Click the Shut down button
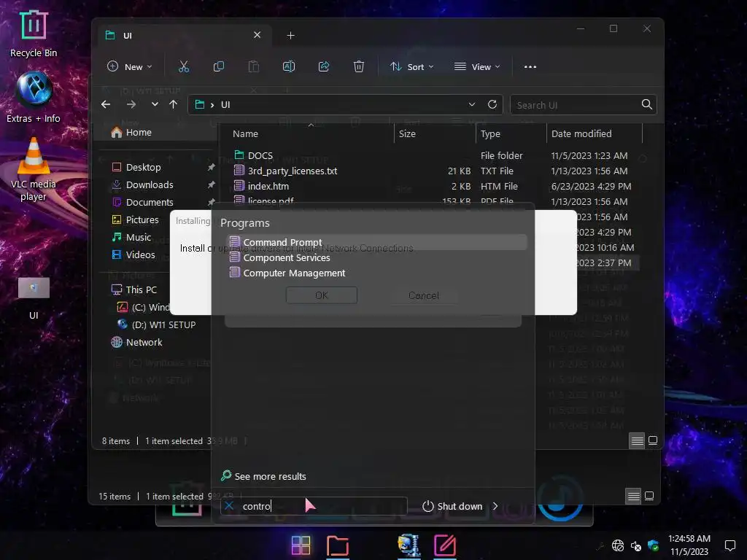This screenshot has height=560, width=747. [x=452, y=506]
